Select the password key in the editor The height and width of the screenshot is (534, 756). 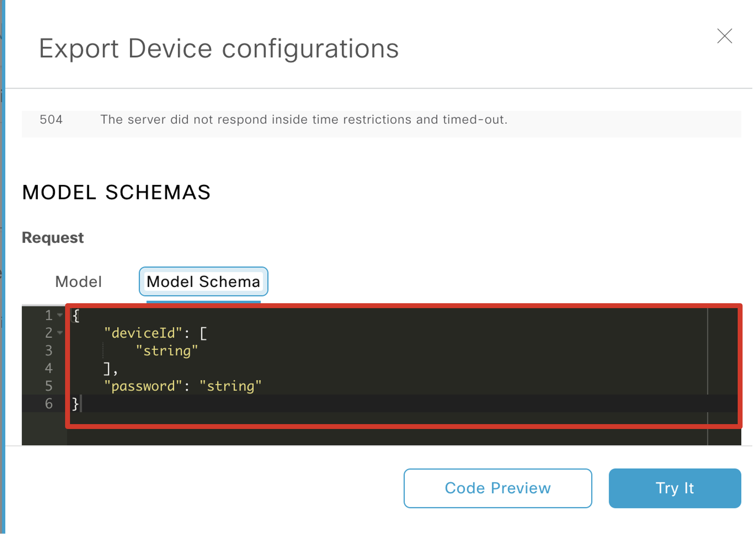click(x=142, y=386)
